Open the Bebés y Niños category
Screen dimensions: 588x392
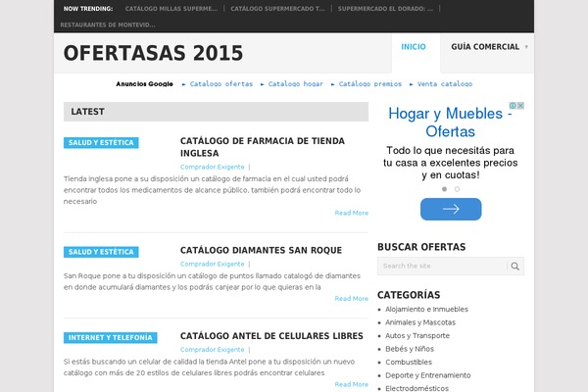click(x=410, y=349)
